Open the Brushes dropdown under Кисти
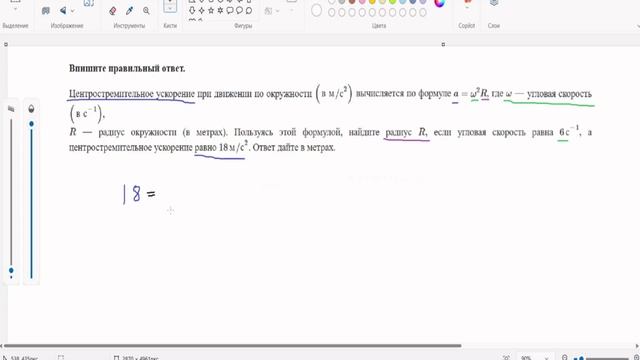Screen dimensions: 640x360 [x=170, y=7]
